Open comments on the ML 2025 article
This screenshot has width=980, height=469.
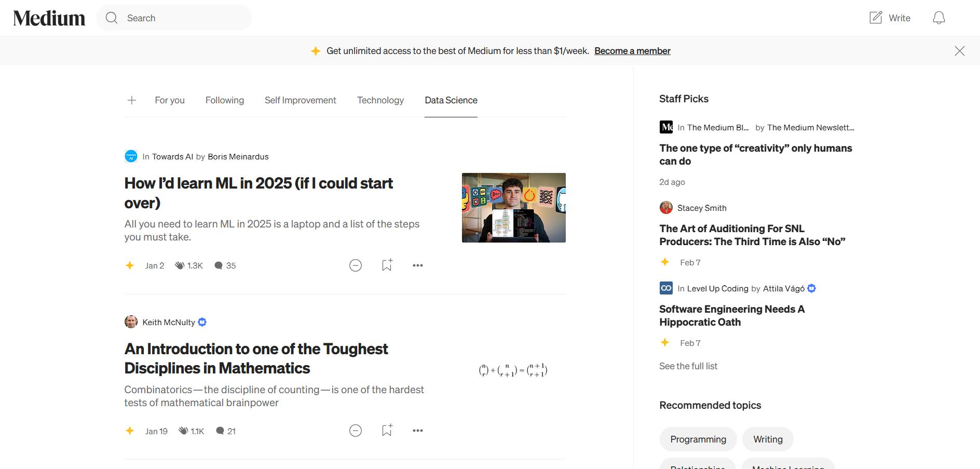219,265
